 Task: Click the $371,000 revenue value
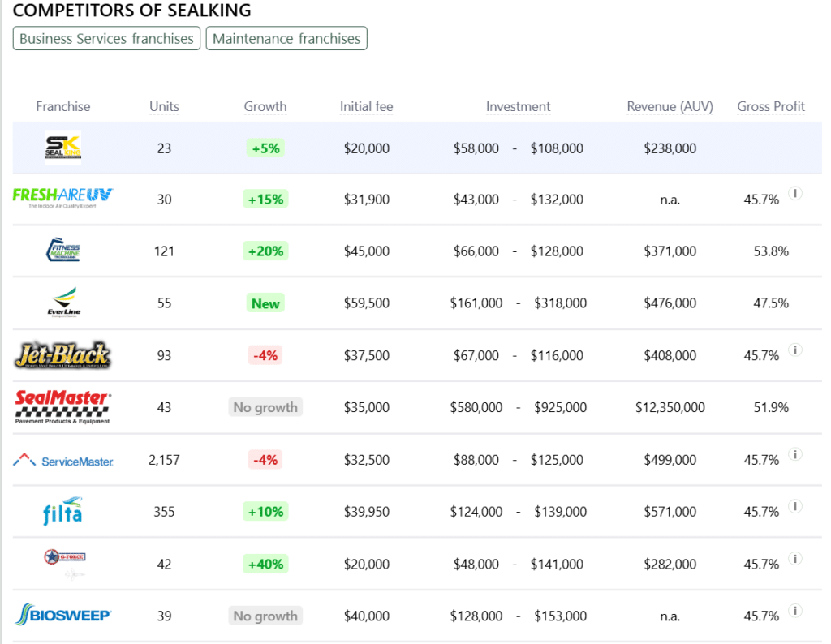click(x=670, y=251)
